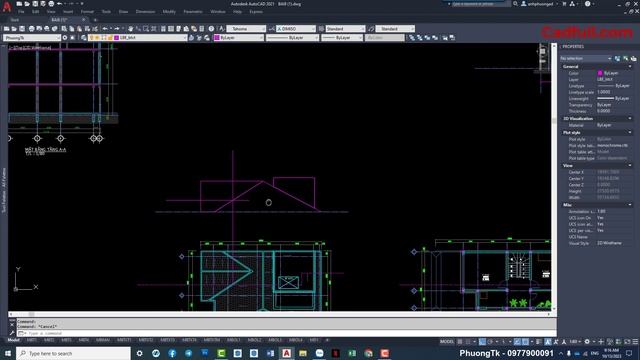
Task: Open the File menu
Action: click(x=21, y=11)
